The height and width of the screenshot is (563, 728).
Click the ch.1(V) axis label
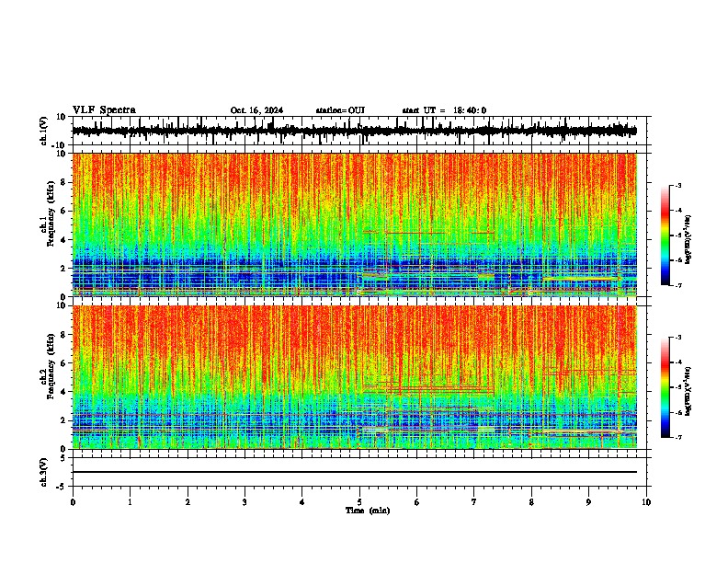(44, 131)
